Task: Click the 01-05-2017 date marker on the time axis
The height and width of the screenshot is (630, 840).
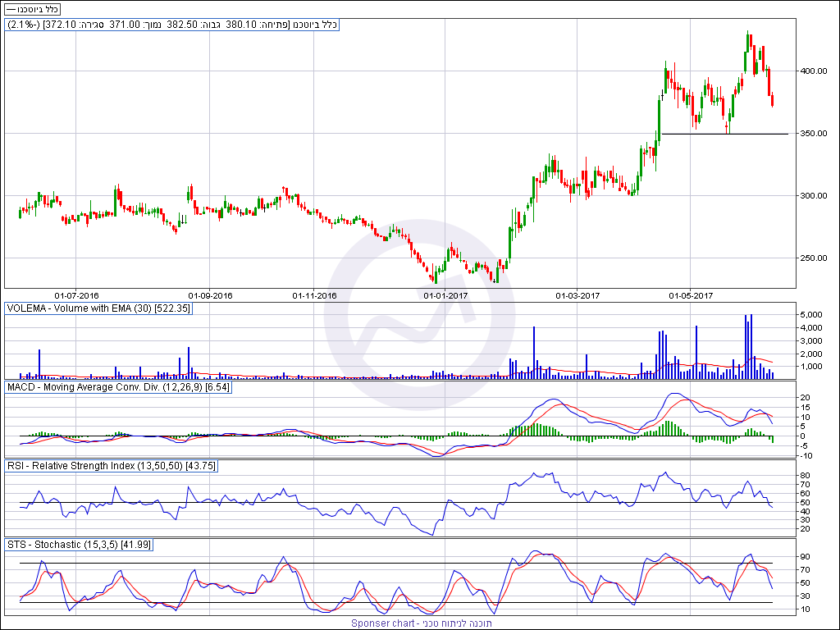Action: click(692, 295)
